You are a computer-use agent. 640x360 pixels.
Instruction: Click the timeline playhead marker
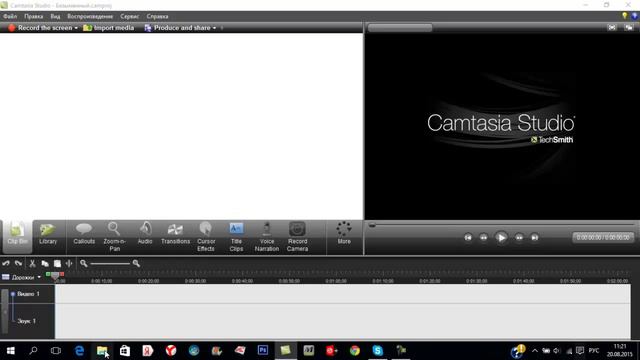55,276
